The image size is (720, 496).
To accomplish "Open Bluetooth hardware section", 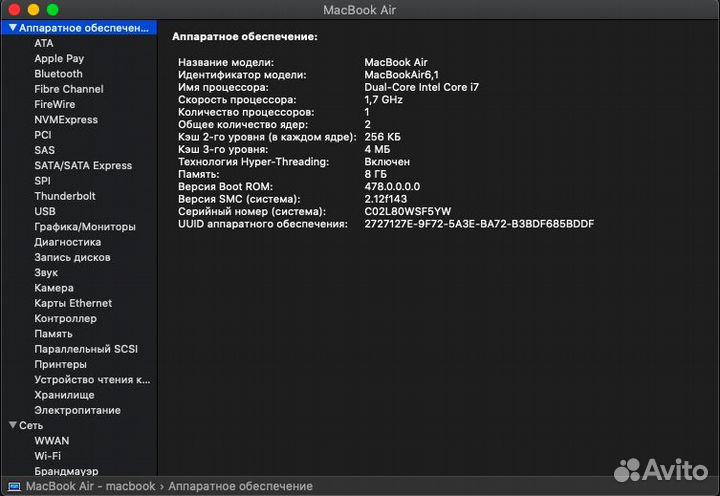I will point(58,74).
